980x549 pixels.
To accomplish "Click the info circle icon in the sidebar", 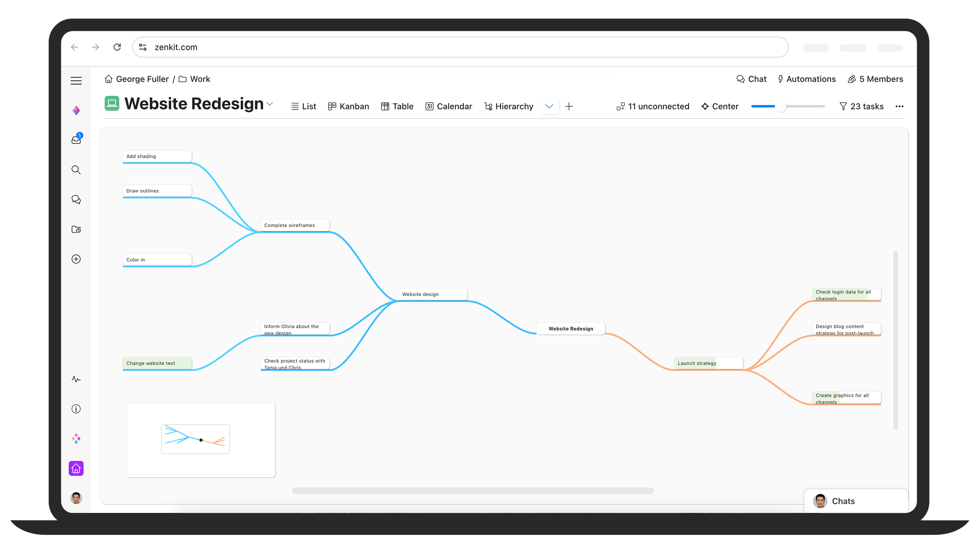I will pyautogui.click(x=76, y=409).
